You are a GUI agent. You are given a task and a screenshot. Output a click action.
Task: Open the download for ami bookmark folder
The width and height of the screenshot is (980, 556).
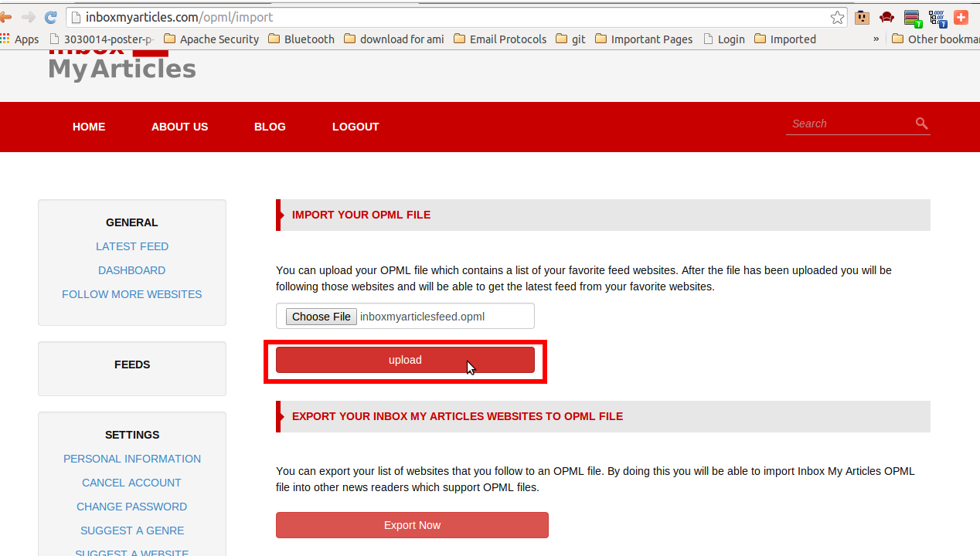coord(394,39)
